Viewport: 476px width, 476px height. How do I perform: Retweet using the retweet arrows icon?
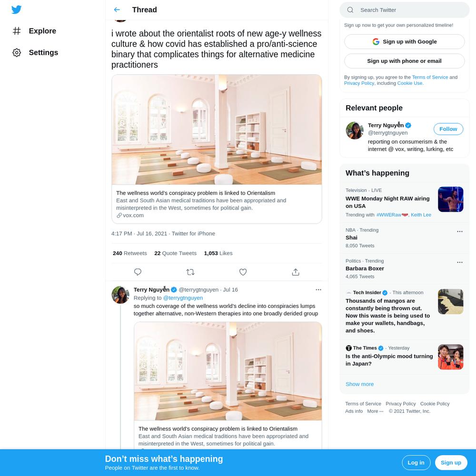tap(190, 272)
